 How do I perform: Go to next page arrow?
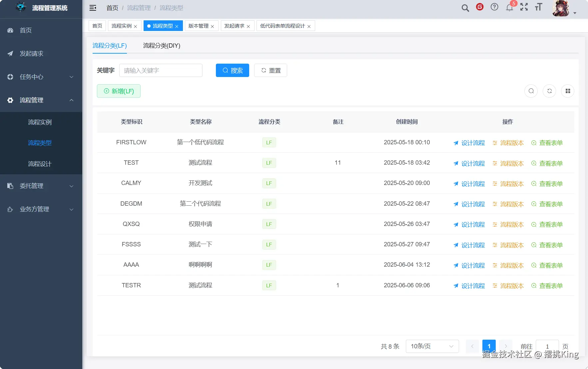[x=506, y=346]
